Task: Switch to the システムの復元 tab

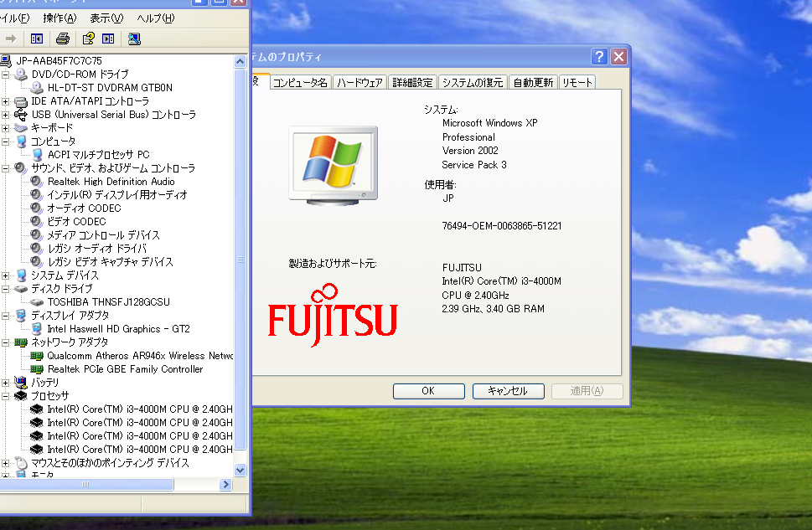Action: coord(473,83)
